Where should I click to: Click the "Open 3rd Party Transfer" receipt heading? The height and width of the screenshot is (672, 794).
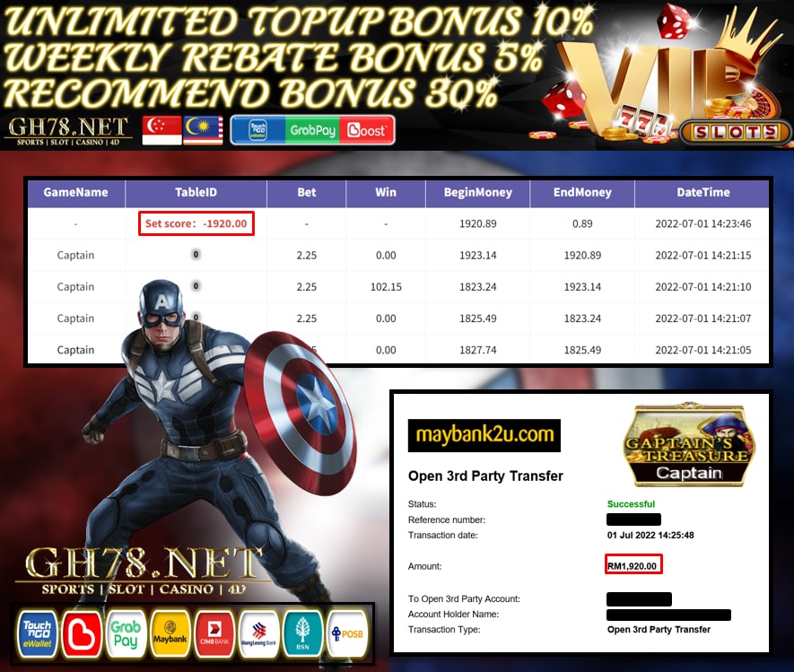click(x=485, y=476)
